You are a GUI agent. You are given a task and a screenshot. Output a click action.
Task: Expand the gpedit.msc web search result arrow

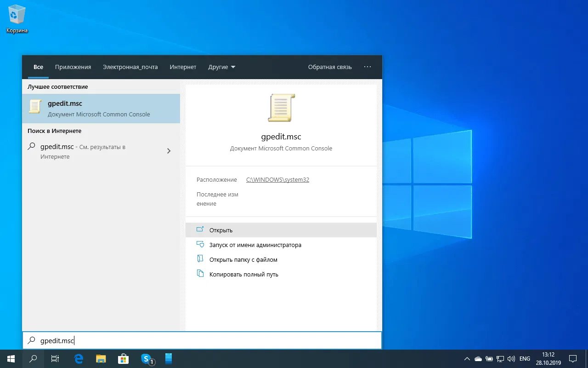pos(169,151)
